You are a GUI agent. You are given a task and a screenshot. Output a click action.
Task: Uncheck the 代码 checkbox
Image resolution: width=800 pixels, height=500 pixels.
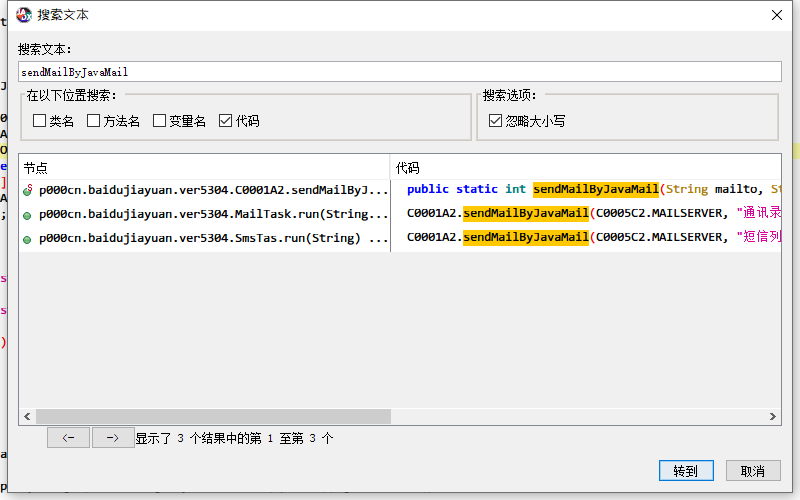tap(226, 120)
